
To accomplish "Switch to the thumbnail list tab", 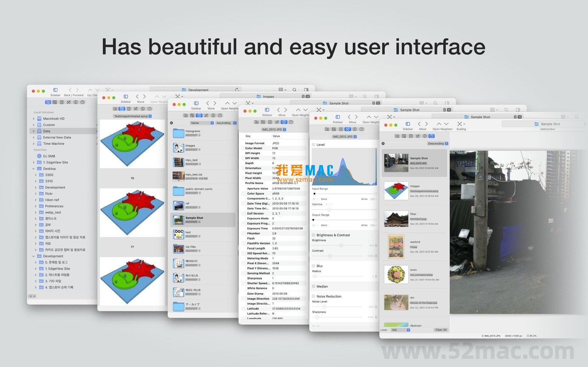I will click(403, 136).
